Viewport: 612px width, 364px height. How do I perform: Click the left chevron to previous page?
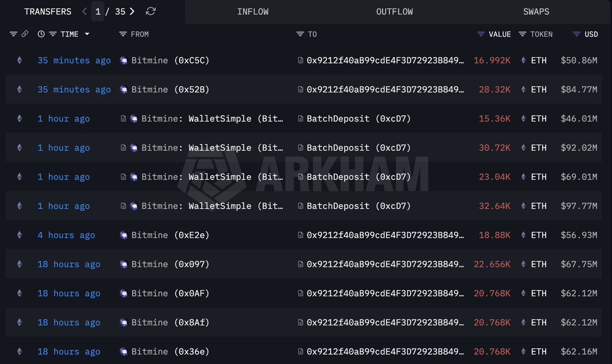[x=84, y=11]
